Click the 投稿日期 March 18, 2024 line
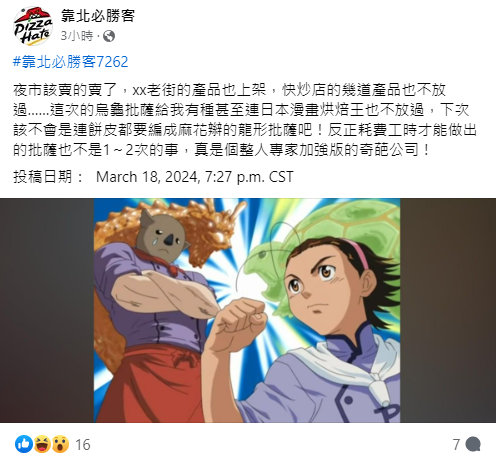 point(153,177)
